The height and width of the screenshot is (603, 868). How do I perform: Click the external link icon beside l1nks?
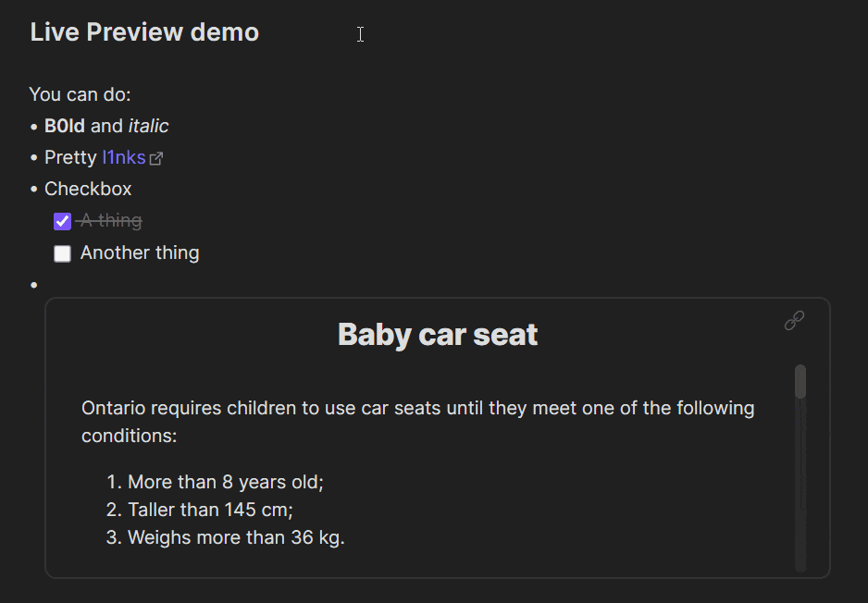pos(156,158)
